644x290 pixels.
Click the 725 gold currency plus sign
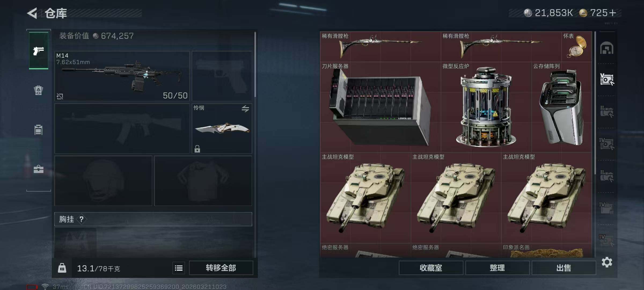point(613,13)
